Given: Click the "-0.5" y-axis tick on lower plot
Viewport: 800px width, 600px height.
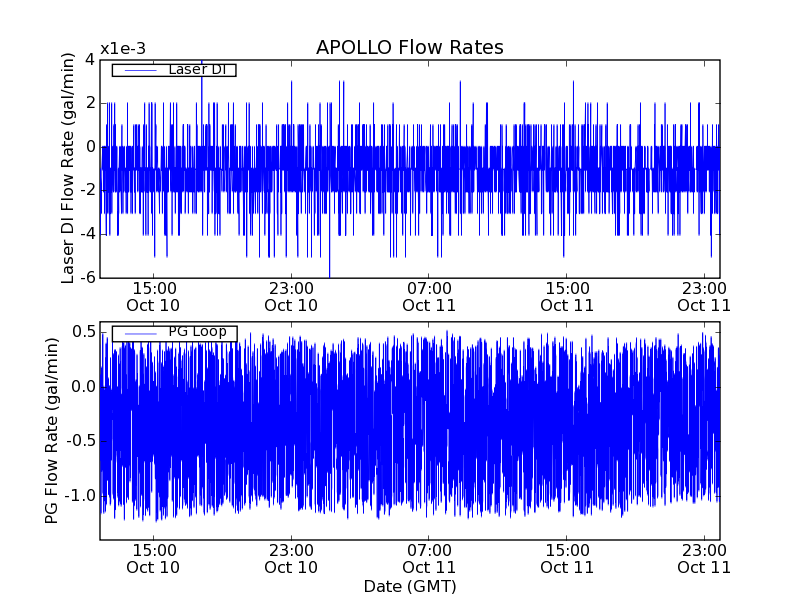Looking at the screenshot, I should click(80, 441).
